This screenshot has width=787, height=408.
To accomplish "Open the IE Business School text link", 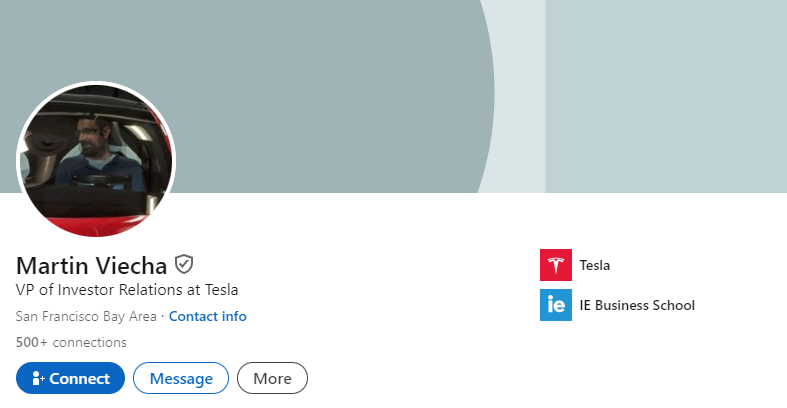I will coord(637,305).
